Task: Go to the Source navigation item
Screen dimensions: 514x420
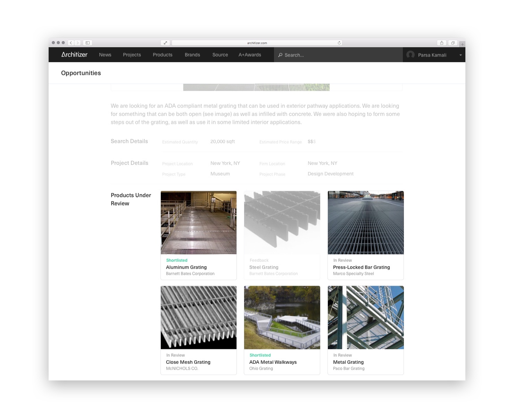Action: tap(220, 55)
